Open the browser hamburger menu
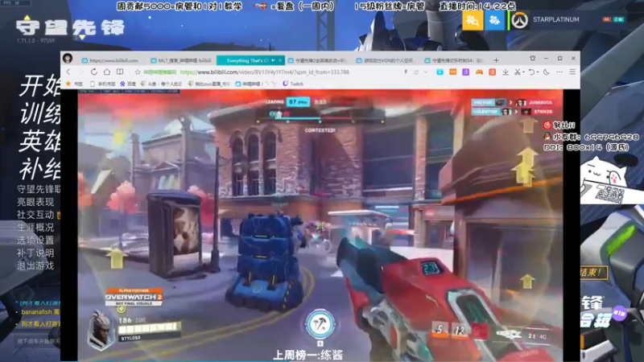The image size is (644, 362). pyautogui.click(x=572, y=72)
